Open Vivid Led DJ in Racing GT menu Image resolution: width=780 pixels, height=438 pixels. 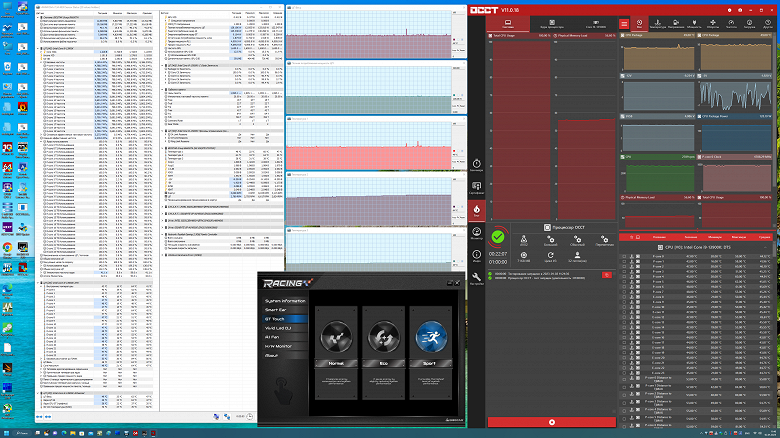pos(285,328)
